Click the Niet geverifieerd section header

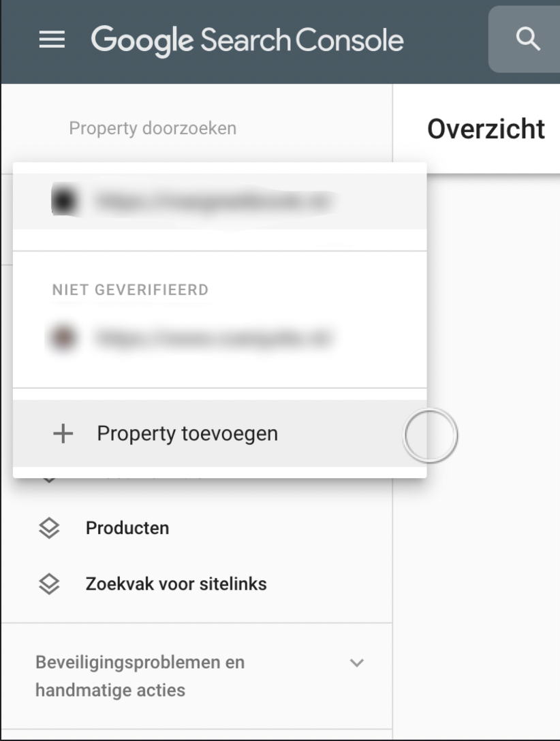point(130,290)
